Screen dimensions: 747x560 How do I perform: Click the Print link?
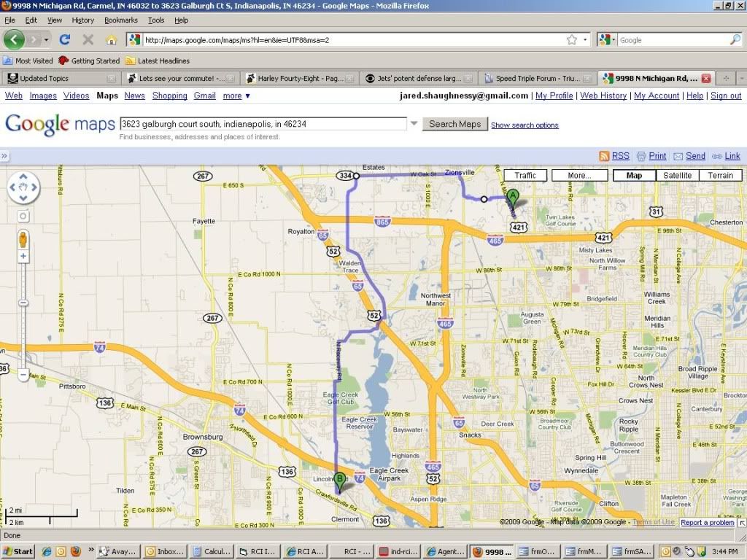(x=657, y=156)
